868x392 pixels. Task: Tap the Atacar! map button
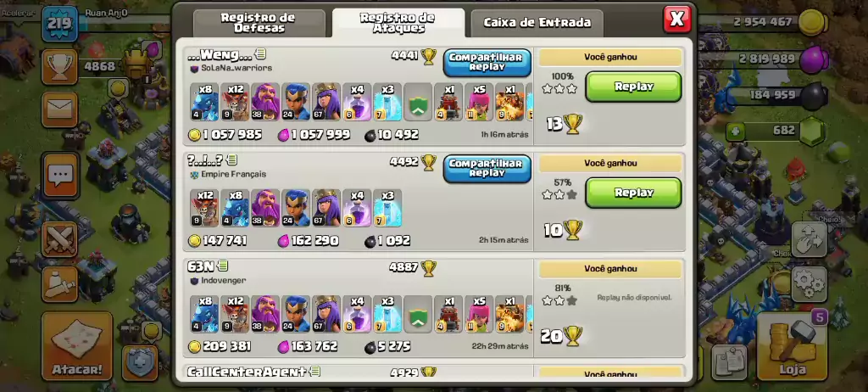(77, 346)
